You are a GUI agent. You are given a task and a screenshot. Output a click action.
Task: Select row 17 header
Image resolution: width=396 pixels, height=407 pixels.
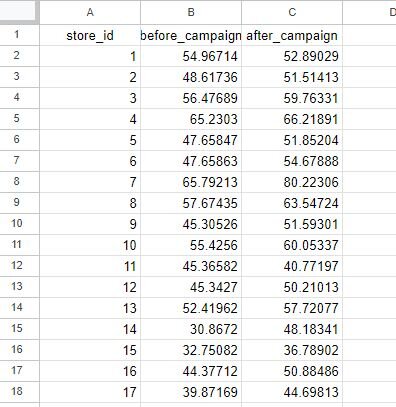tap(19, 371)
